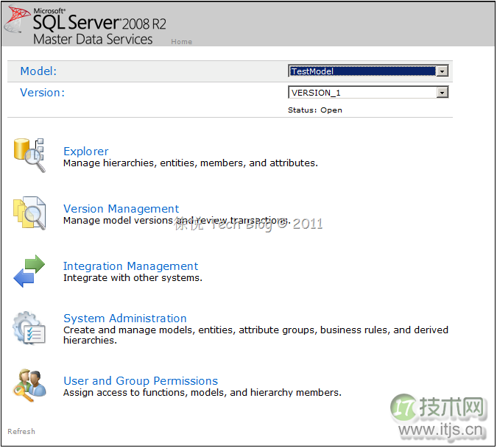The height and width of the screenshot is (448, 497).
Task: Open the Version Management link
Action: (x=121, y=209)
